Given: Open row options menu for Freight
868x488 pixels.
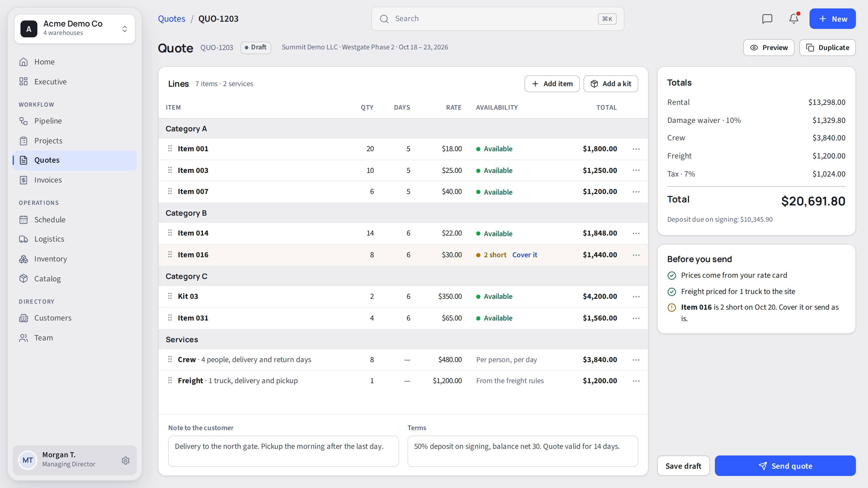Looking at the screenshot, I should click(x=636, y=380).
